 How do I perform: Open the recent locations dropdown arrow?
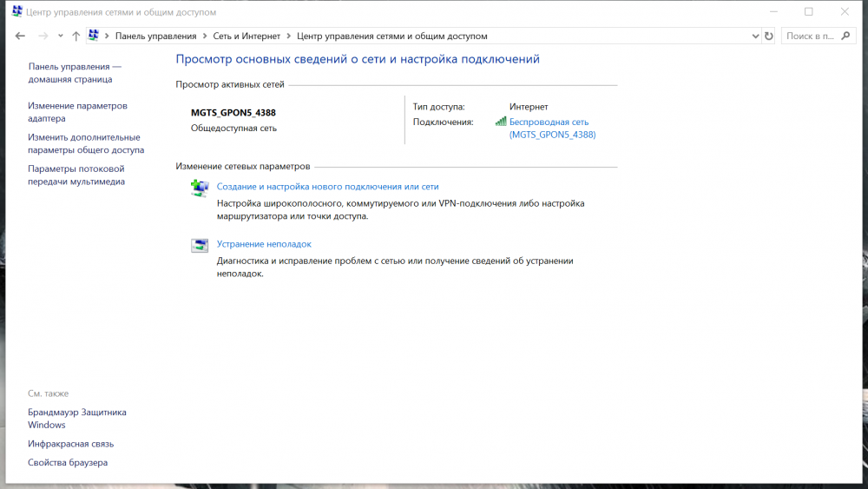click(x=61, y=36)
